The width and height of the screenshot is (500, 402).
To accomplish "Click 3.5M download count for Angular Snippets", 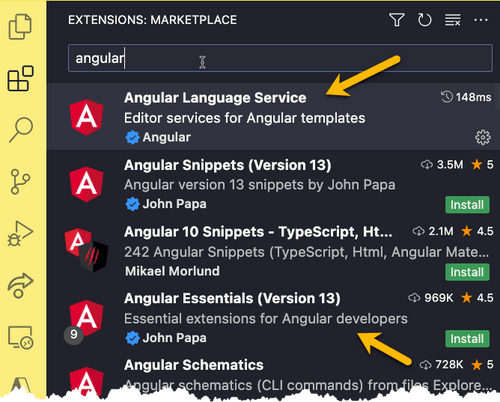I will tap(442, 164).
